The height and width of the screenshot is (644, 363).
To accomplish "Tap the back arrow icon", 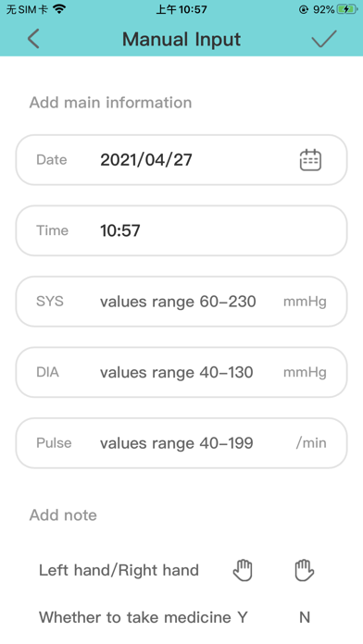I will [33, 39].
